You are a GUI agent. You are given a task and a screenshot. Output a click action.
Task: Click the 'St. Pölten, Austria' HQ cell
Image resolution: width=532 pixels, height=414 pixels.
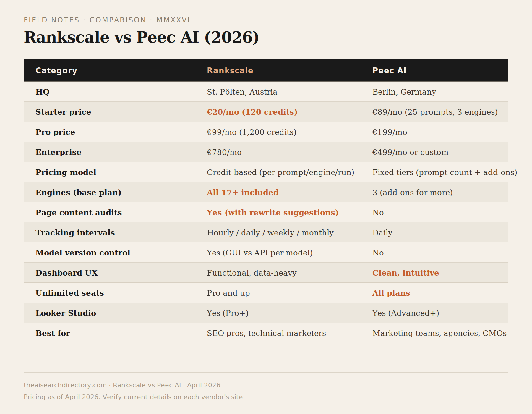click(x=242, y=92)
